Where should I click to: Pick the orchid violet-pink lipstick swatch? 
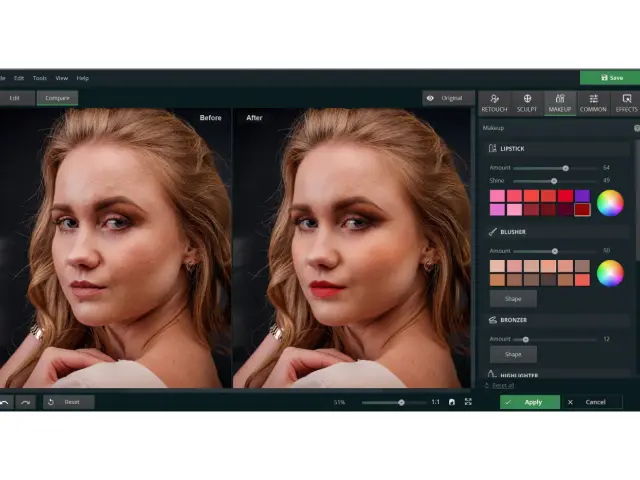[x=498, y=209]
